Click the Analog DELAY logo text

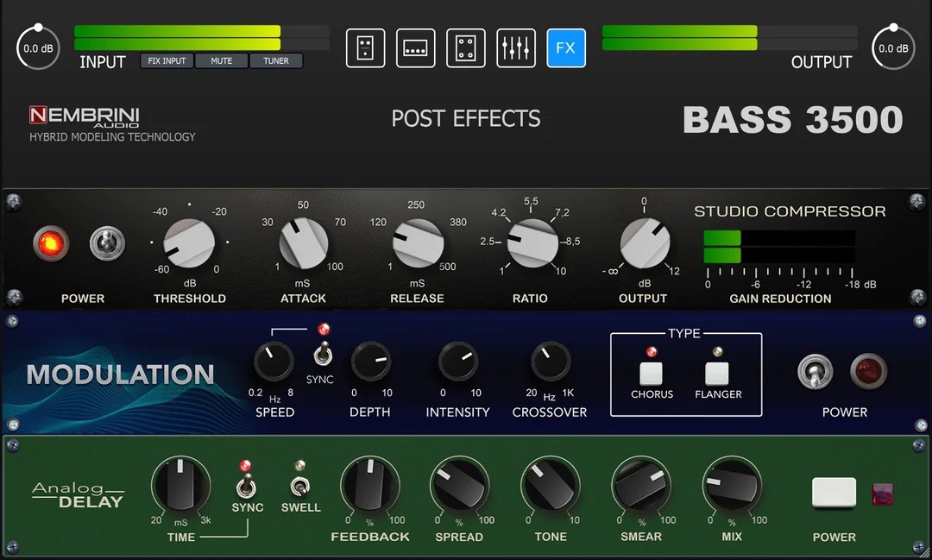click(x=78, y=495)
